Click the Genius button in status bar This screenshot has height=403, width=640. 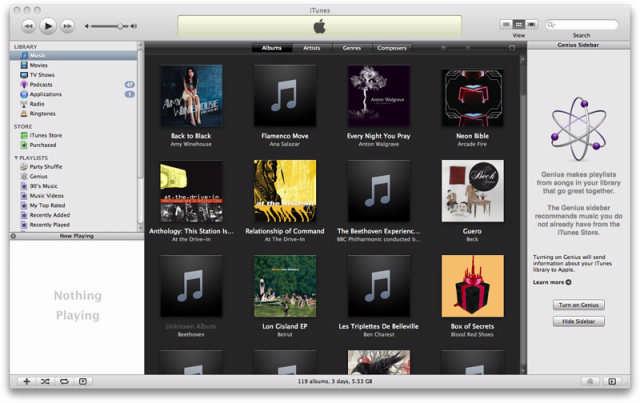click(x=590, y=381)
